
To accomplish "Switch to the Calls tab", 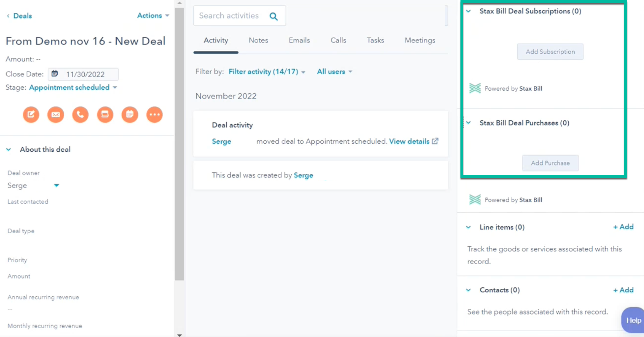I will point(338,40).
